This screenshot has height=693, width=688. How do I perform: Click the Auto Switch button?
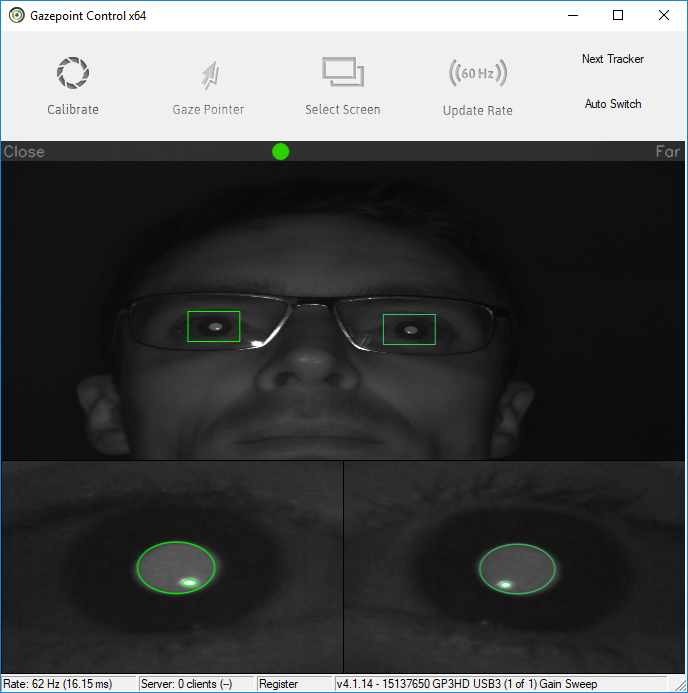point(613,104)
